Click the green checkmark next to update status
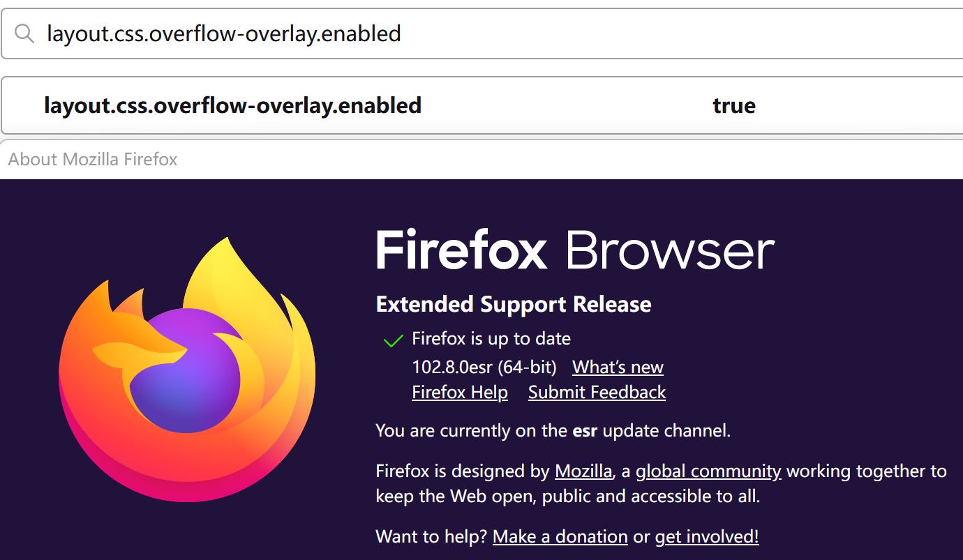This screenshot has width=963, height=560. pos(393,340)
